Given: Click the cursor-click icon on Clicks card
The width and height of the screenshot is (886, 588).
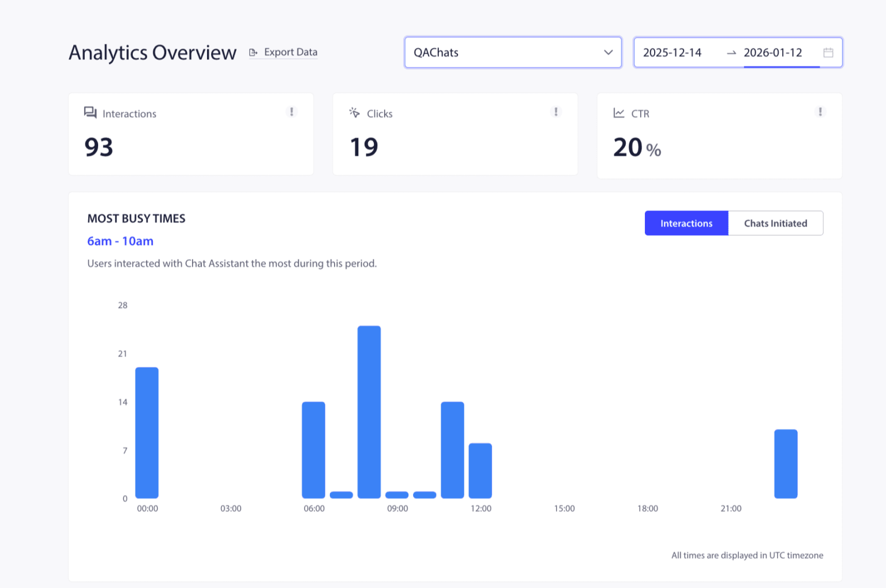Looking at the screenshot, I should pyautogui.click(x=354, y=113).
